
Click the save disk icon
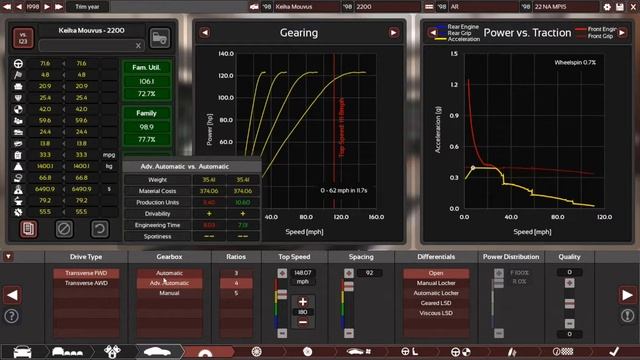(x=620, y=7)
